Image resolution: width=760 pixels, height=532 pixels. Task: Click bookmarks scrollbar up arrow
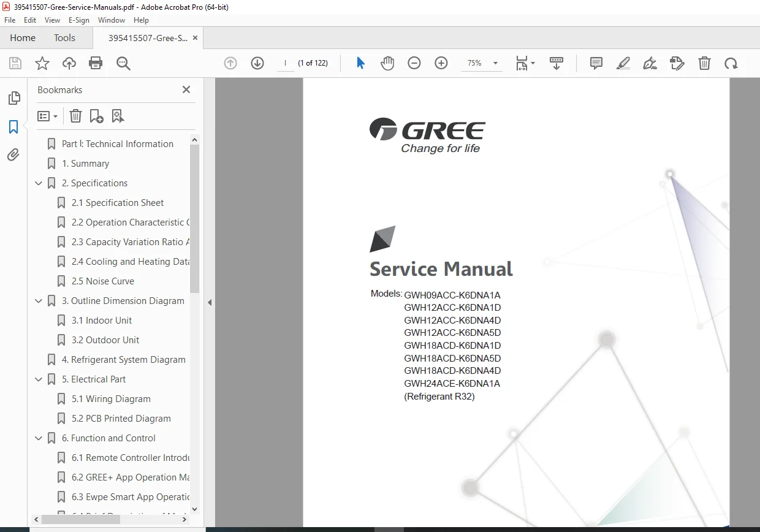pyautogui.click(x=195, y=140)
